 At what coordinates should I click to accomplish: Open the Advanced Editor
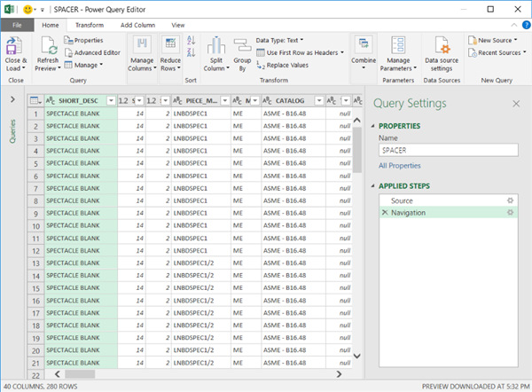coord(92,52)
